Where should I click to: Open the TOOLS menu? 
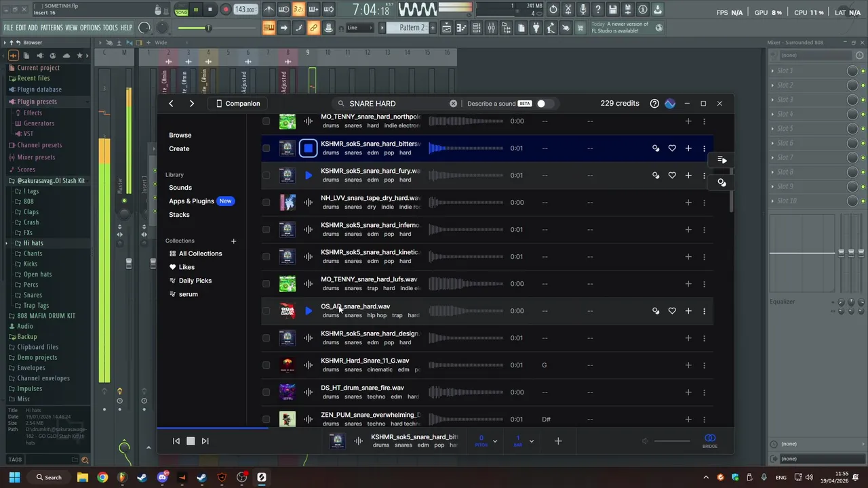click(x=110, y=28)
